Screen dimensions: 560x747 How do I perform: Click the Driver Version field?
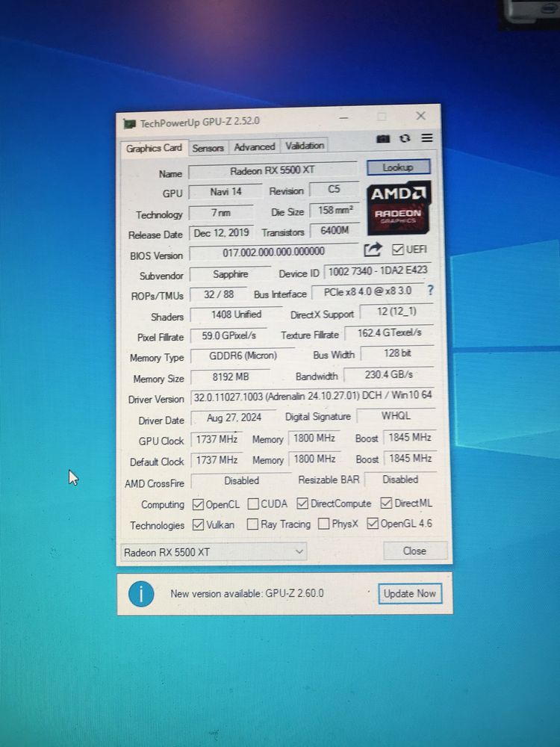312,397
